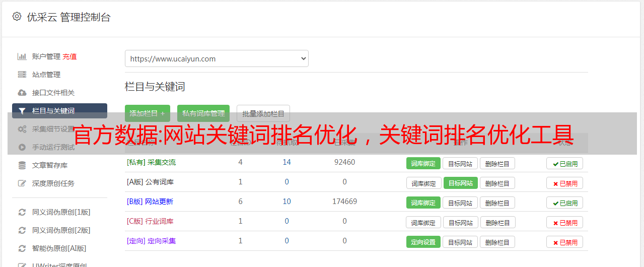Click the refresh icon for 同义词伪原创[1版]

[x=22, y=212]
